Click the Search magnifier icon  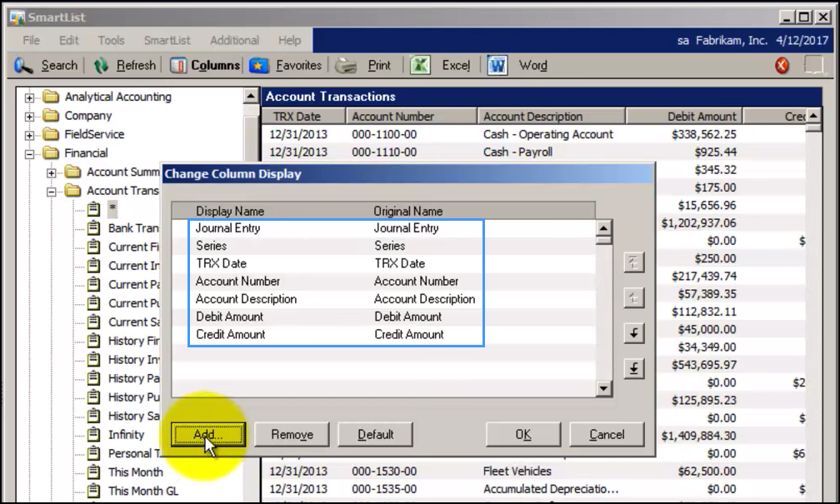tap(23, 65)
